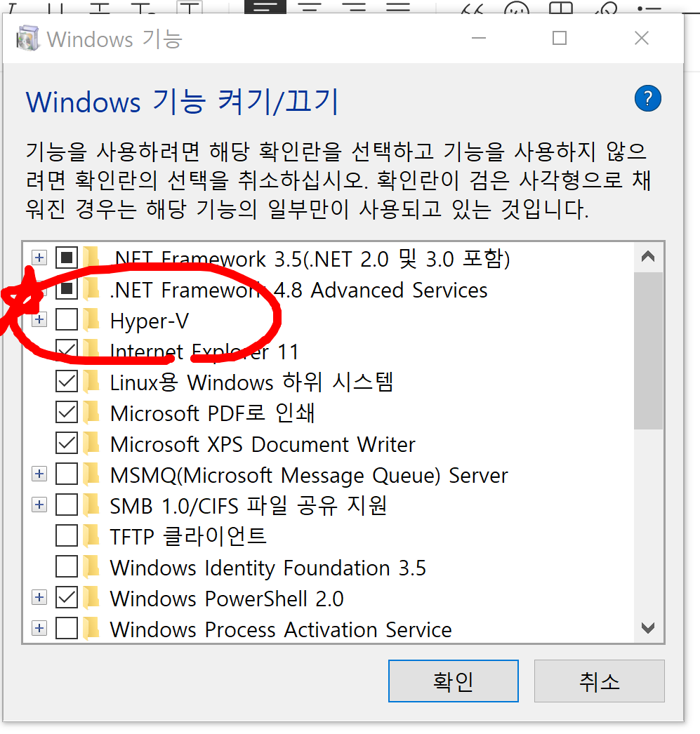The image size is (700, 734).
Task: Select ".NET Framework 4.8 Advanced Services" label
Action: pos(298,291)
